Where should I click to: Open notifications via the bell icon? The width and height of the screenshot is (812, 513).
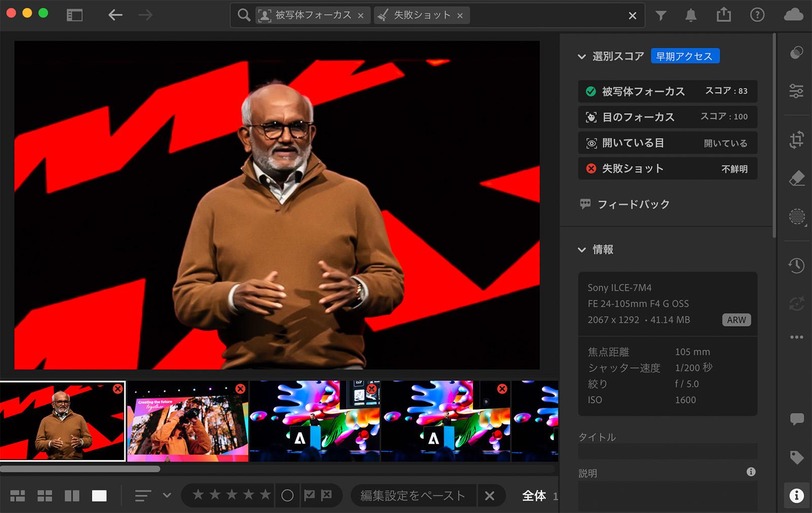click(x=691, y=15)
